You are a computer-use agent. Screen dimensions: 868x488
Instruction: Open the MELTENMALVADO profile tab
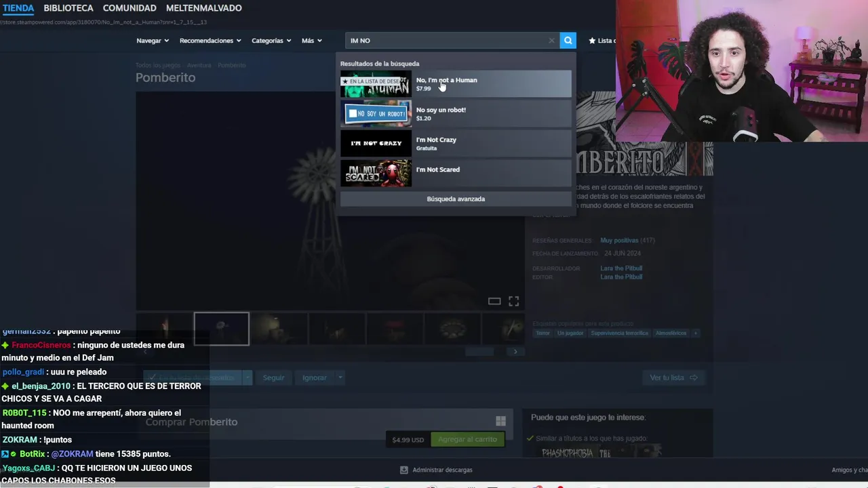click(x=204, y=8)
